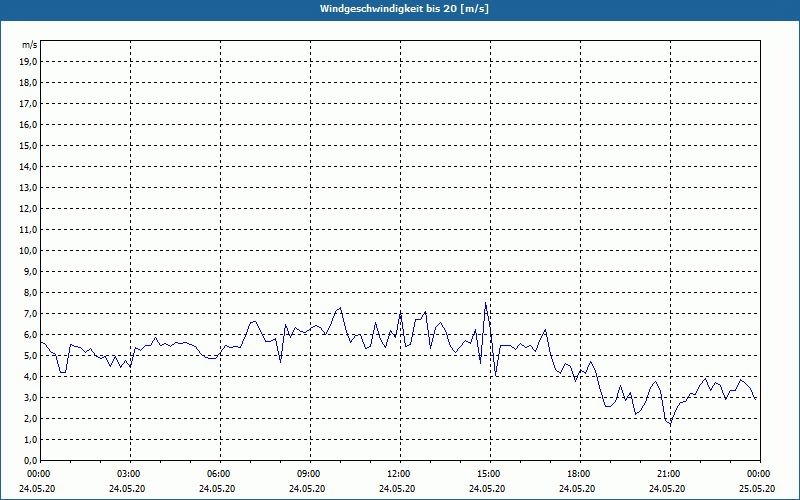The image size is (800, 500).
Task: Select the '24.05.20' date under 18:00
Action: 578,488
